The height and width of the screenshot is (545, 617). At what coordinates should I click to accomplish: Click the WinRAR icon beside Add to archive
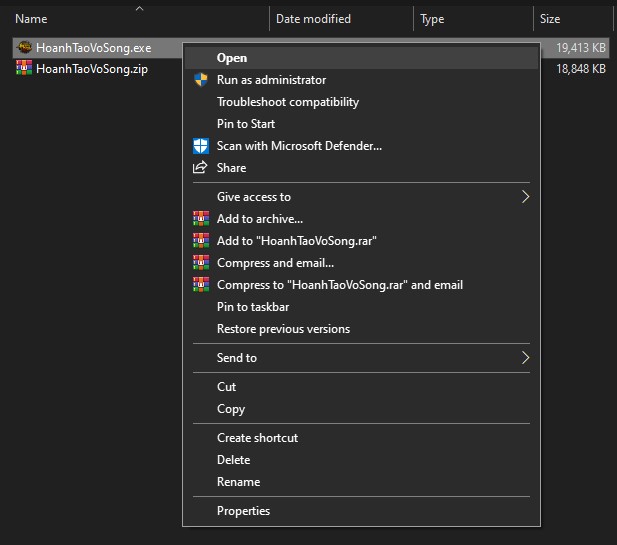[200, 219]
